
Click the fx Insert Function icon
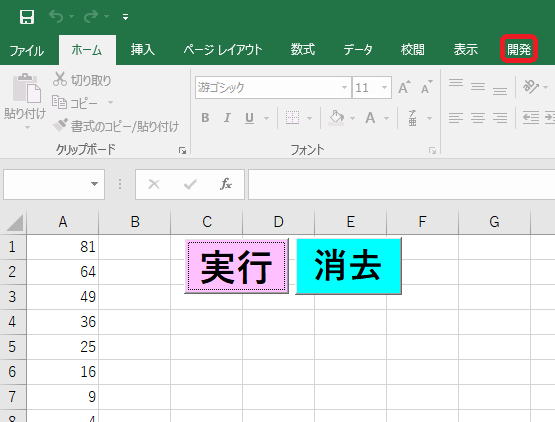pos(225,184)
